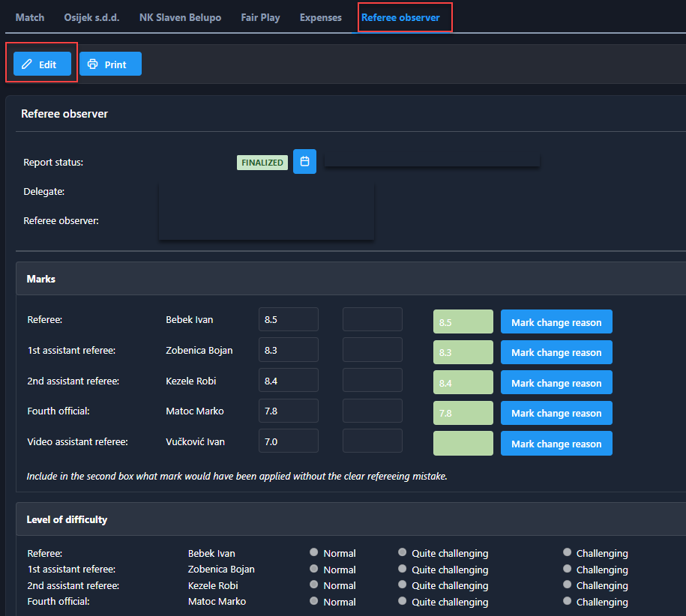Select Normal difficulty for Referee Bebek Ivan
Viewport: 686px width, 616px height.
(314, 552)
